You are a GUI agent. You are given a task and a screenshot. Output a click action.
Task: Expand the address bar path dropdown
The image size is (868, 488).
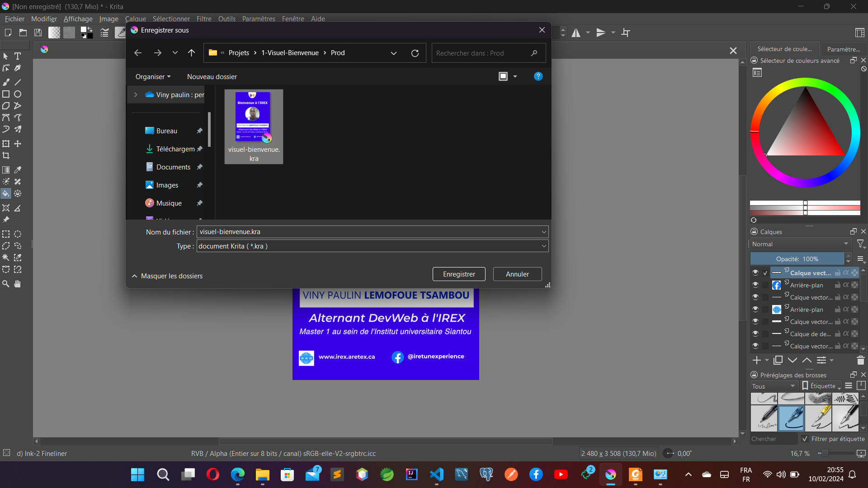tap(394, 53)
